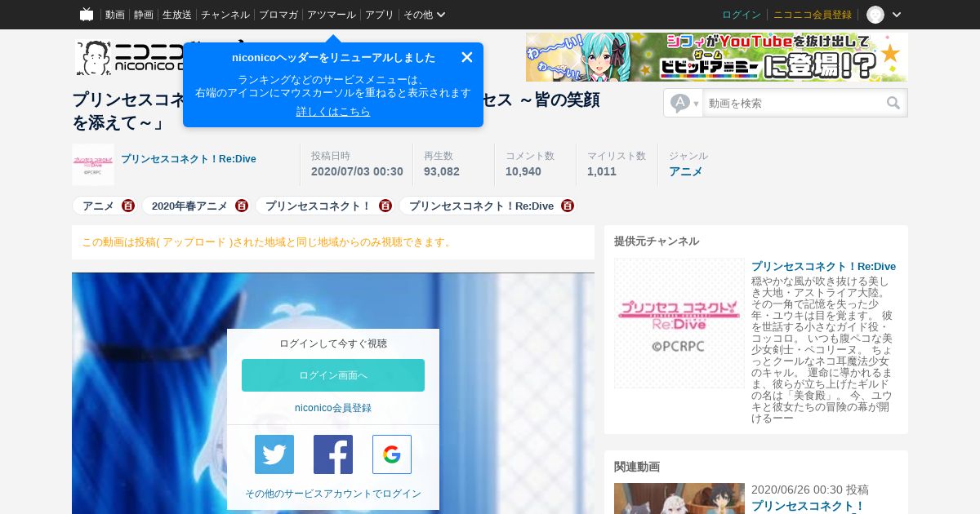Image resolution: width=980 pixels, height=514 pixels.
Task: Click the mylist count 1,011
Action: 602,171
